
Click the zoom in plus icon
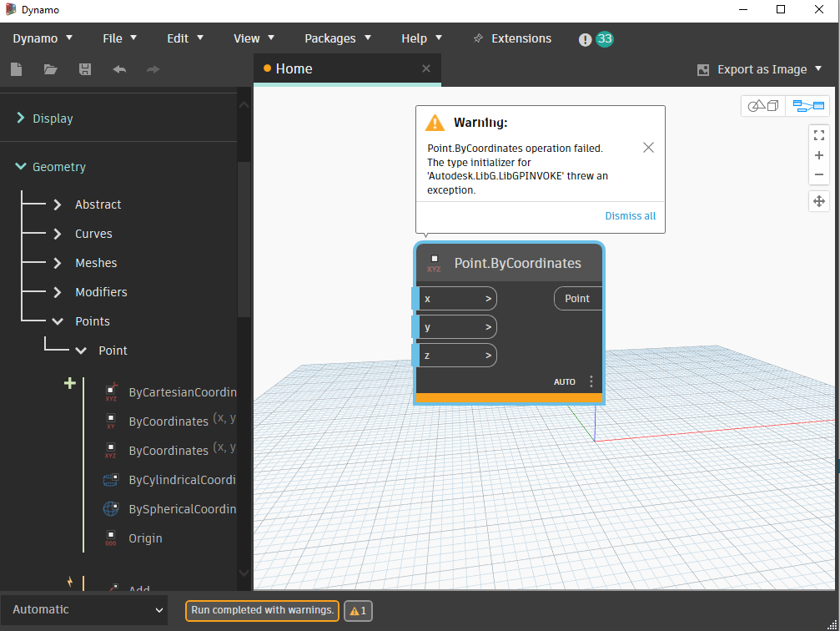pyautogui.click(x=818, y=155)
